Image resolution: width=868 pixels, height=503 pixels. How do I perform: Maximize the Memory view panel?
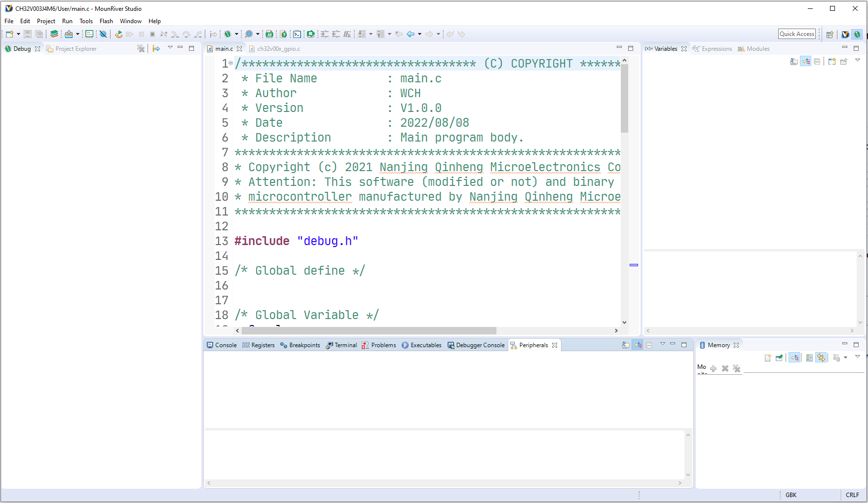coord(856,345)
